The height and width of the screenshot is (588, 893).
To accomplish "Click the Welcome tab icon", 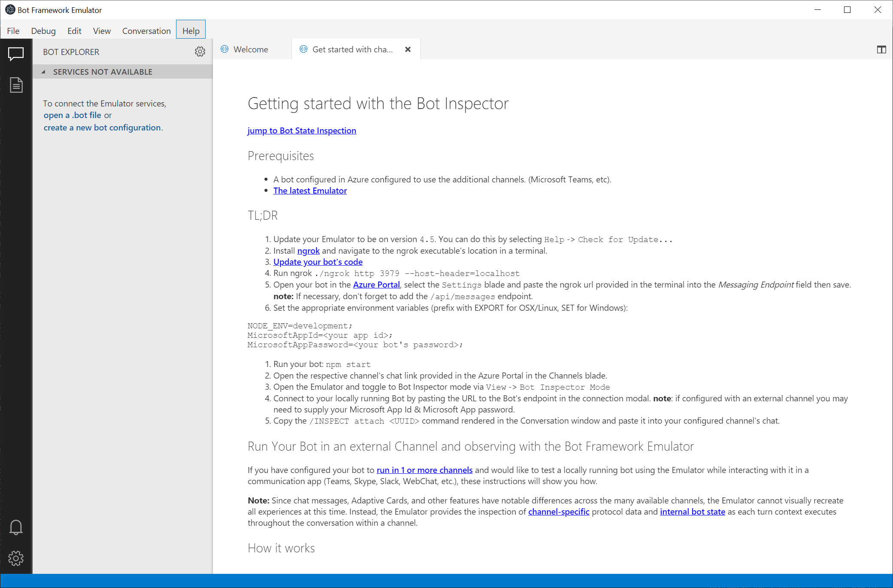I will pyautogui.click(x=225, y=49).
